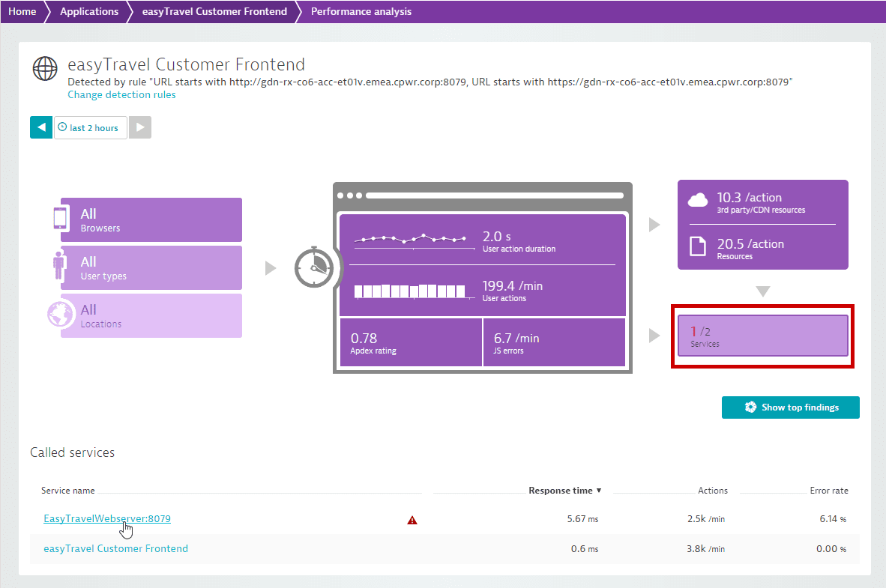The width and height of the screenshot is (886, 588).
Task: Click the 5.67 ms response time value
Action: (x=582, y=518)
